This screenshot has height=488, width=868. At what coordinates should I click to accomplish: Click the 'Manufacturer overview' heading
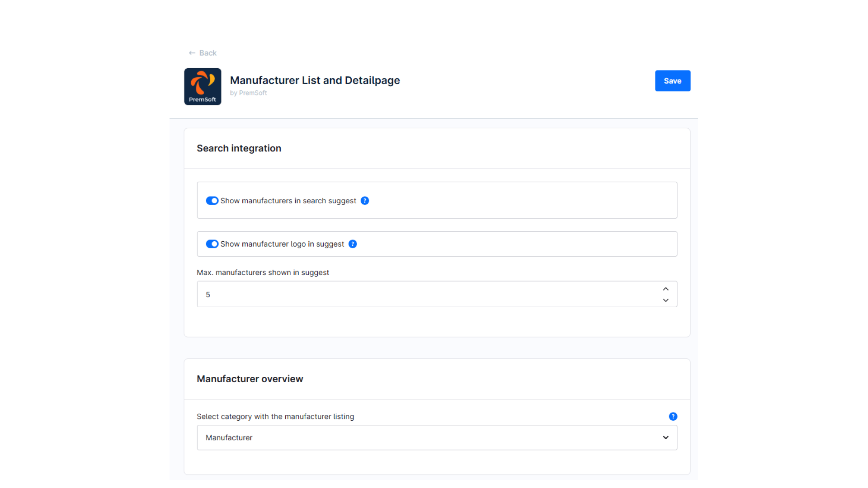click(250, 379)
